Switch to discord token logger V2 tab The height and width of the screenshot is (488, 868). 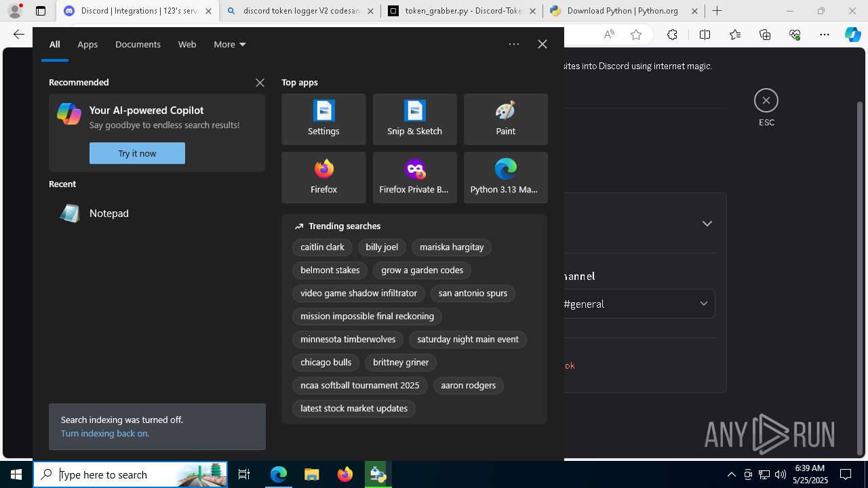[300, 11]
